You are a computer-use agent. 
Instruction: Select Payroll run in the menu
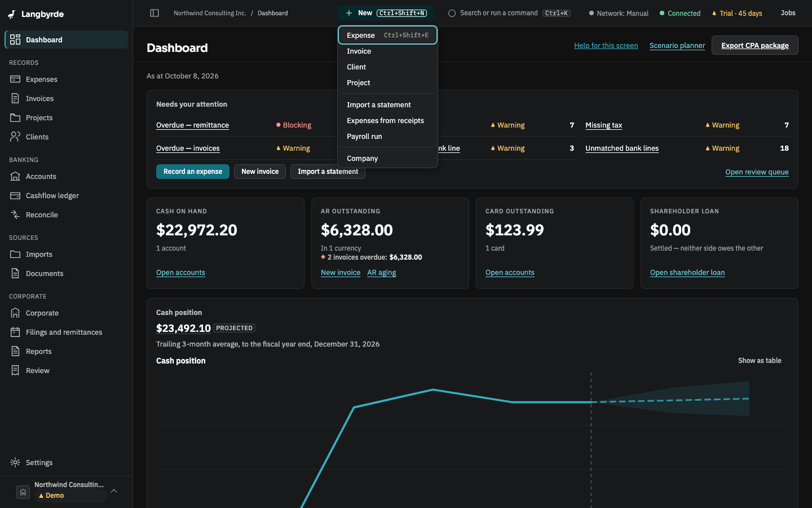[x=387, y=136]
